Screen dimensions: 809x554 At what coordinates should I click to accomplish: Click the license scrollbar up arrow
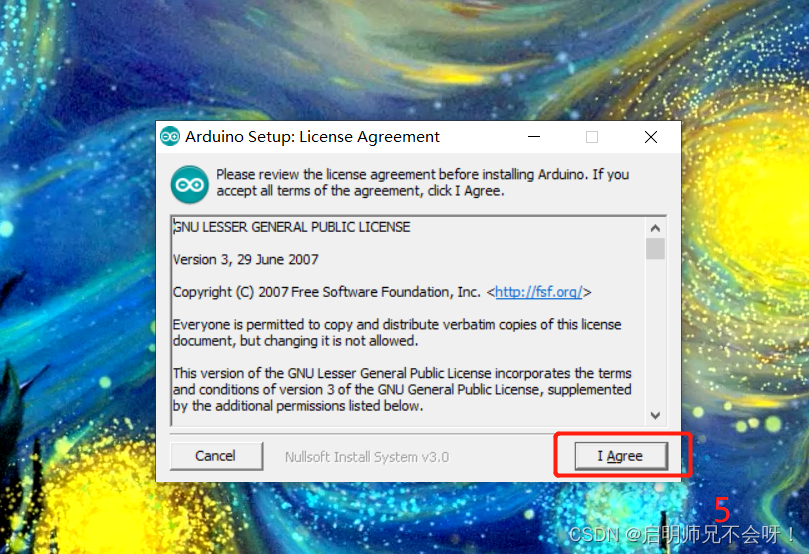point(655,228)
